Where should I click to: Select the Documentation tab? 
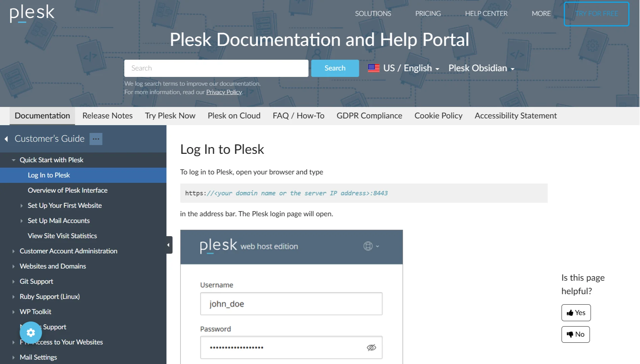tap(42, 116)
